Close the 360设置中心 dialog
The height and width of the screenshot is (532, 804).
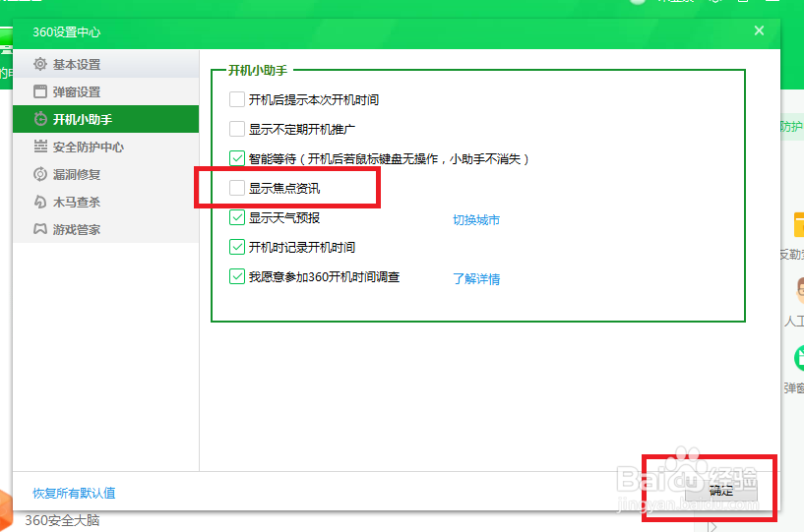(x=759, y=30)
